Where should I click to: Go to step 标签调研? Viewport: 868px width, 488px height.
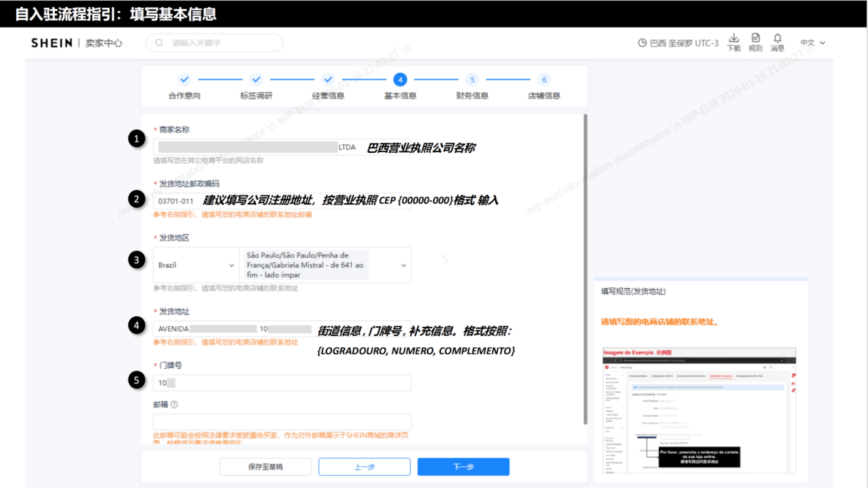(256, 87)
